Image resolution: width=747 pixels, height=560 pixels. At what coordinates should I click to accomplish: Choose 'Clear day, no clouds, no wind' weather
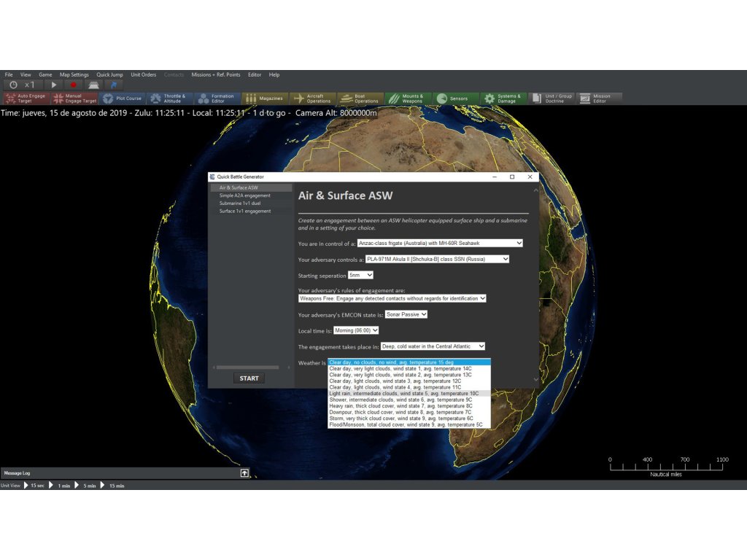(x=409, y=362)
